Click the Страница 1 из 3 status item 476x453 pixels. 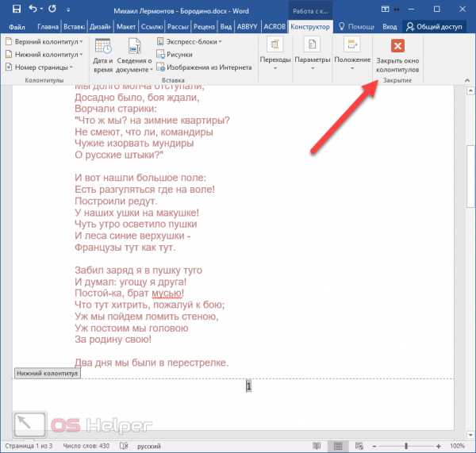pyautogui.click(x=29, y=446)
